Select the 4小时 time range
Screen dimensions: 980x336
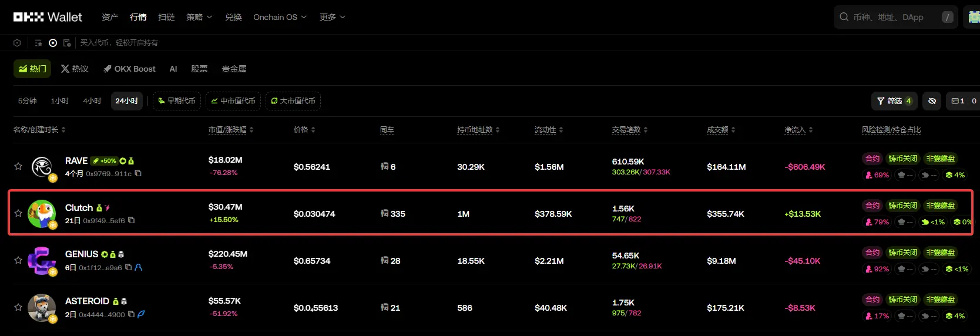pyautogui.click(x=92, y=101)
